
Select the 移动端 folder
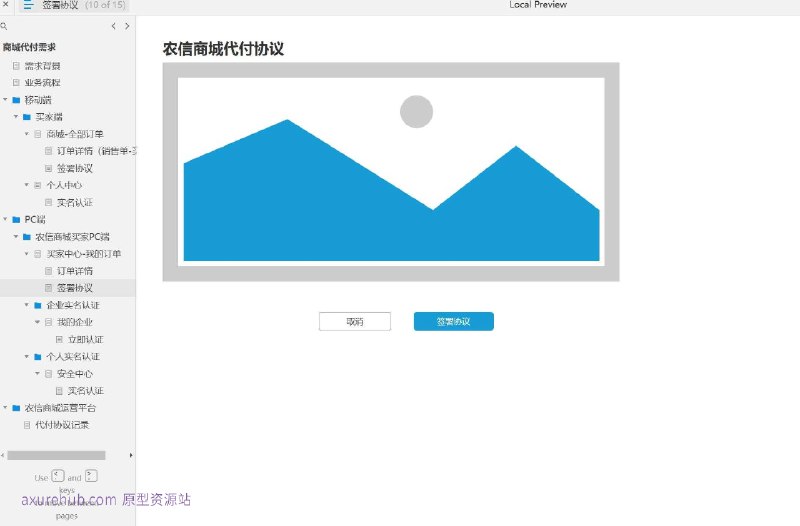click(38, 100)
